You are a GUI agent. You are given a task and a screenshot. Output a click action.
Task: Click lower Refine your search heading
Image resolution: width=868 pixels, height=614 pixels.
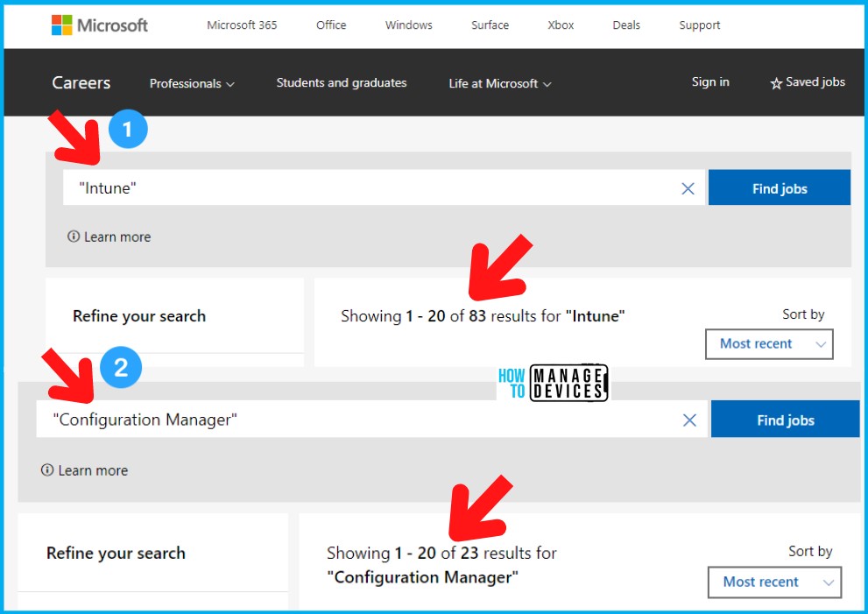[x=116, y=553]
